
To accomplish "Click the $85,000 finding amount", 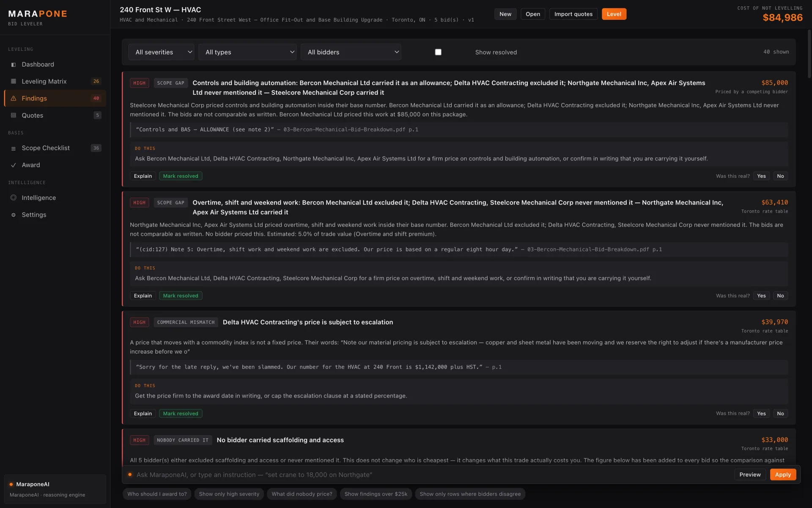I will [775, 83].
